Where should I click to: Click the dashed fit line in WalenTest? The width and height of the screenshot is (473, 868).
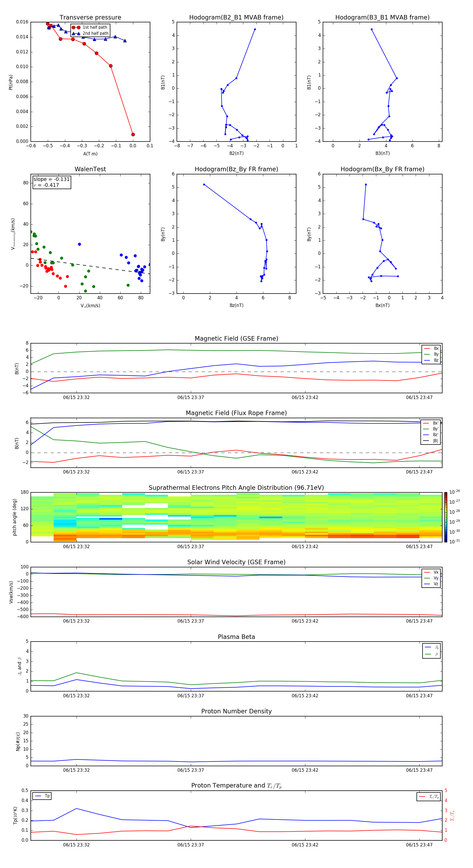(90, 266)
